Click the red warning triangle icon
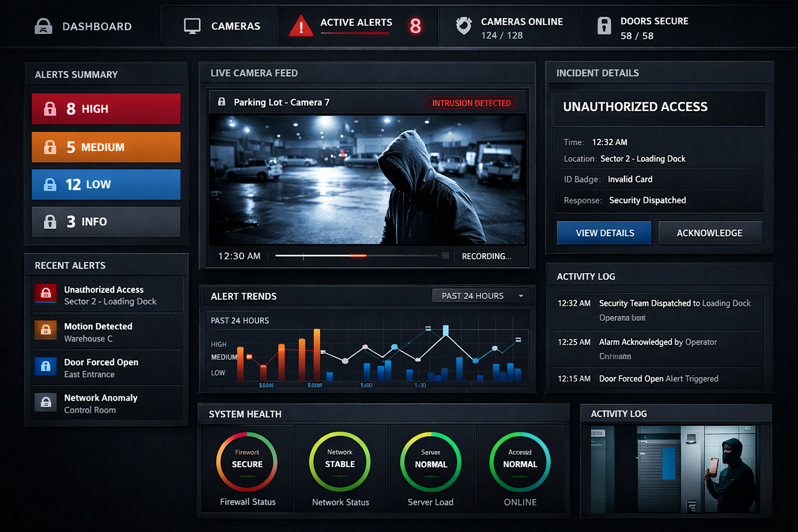Image resolution: width=798 pixels, height=532 pixels. (301, 26)
